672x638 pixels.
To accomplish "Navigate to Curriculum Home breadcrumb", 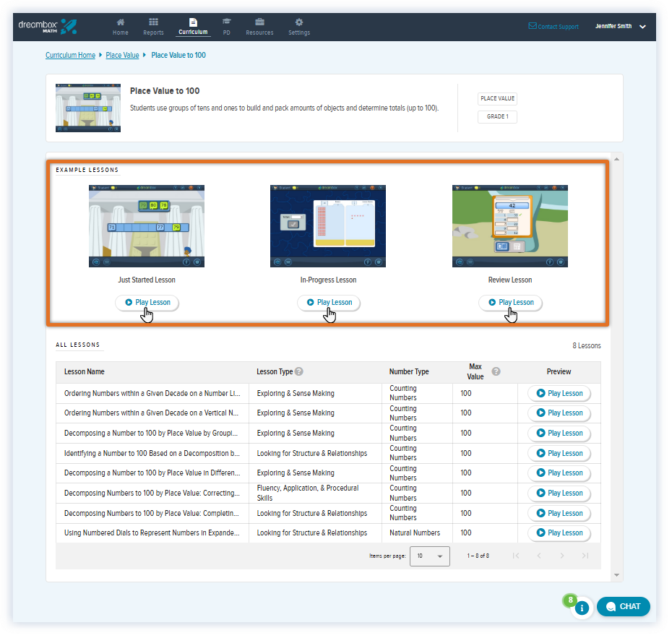I will click(70, 55).
